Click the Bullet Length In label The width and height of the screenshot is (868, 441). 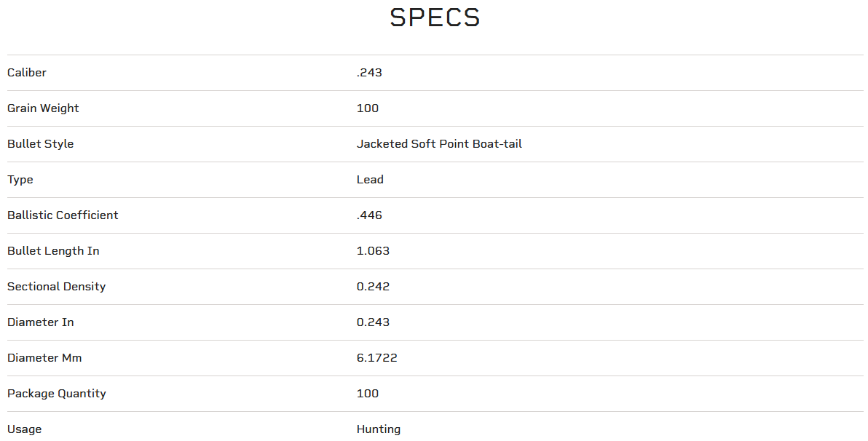point(53,251)
